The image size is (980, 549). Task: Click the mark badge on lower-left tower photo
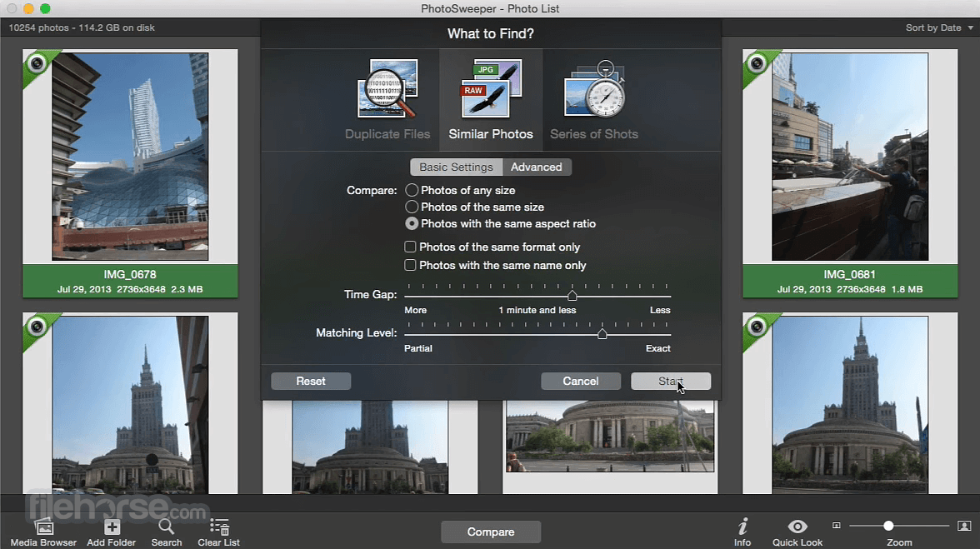[37, 327]
